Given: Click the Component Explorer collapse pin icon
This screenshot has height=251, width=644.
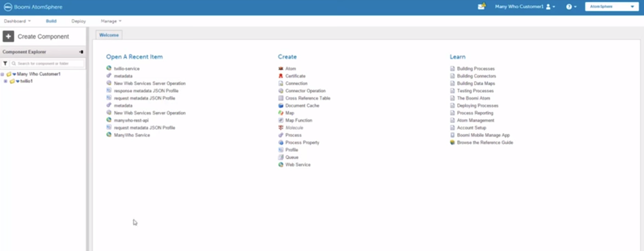Looking at the screenshot, I should (81, 52).
